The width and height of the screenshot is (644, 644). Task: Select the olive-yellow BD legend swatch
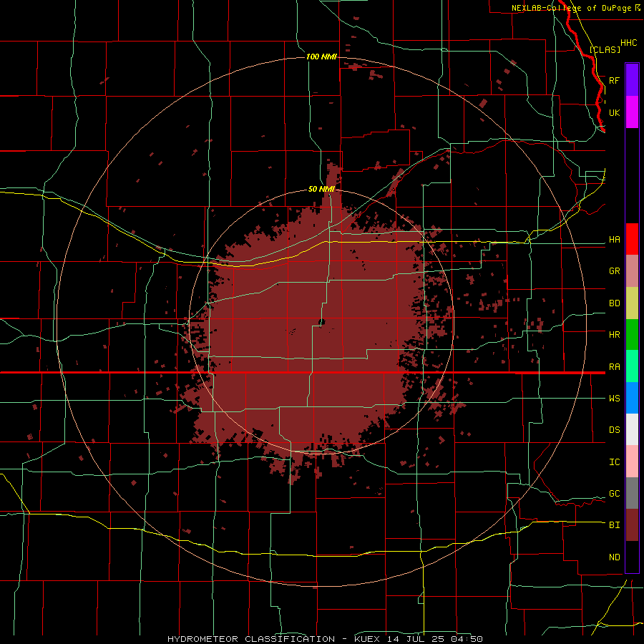pos(632,303)
